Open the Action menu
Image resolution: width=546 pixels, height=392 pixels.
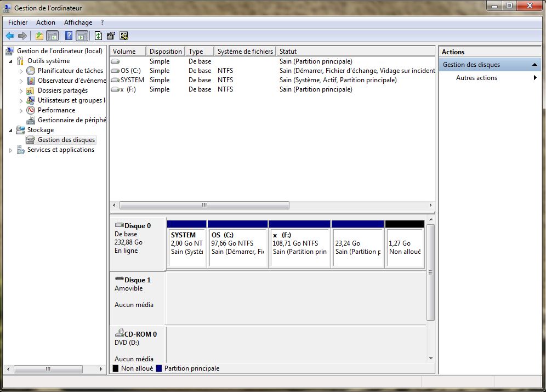point(46,22)
